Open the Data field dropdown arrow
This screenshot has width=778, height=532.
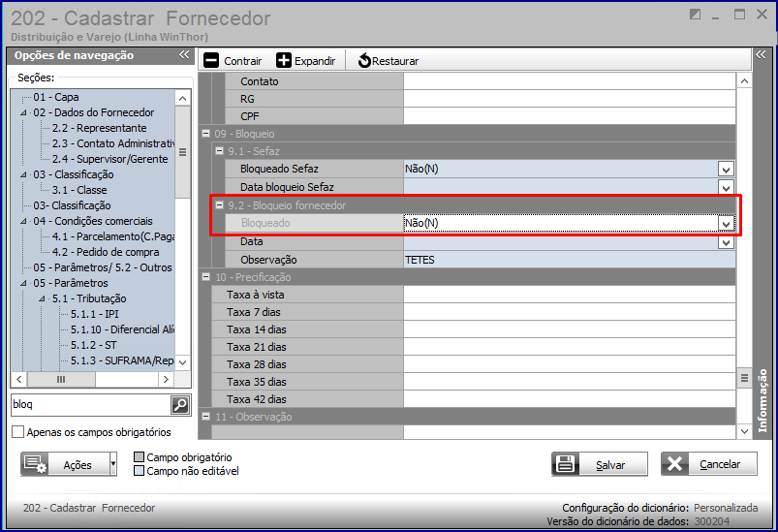click(x=726, y=242)
